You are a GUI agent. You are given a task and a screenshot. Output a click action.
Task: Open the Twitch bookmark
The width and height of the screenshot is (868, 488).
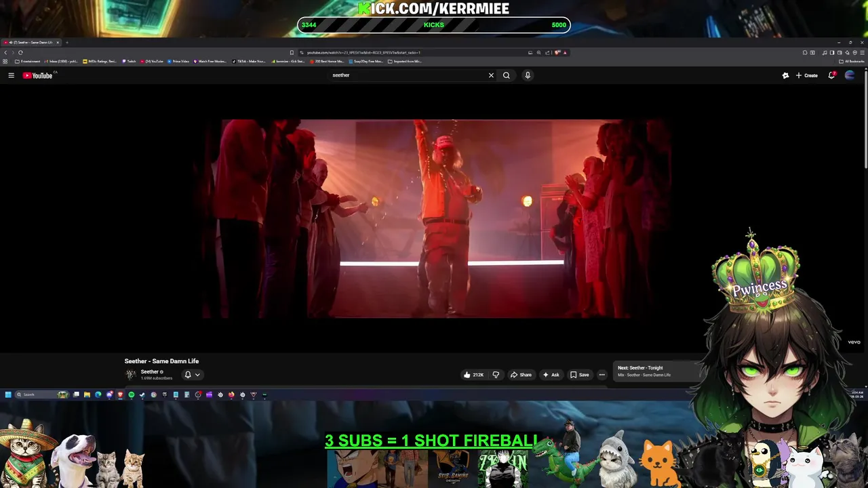click(129, 61)
